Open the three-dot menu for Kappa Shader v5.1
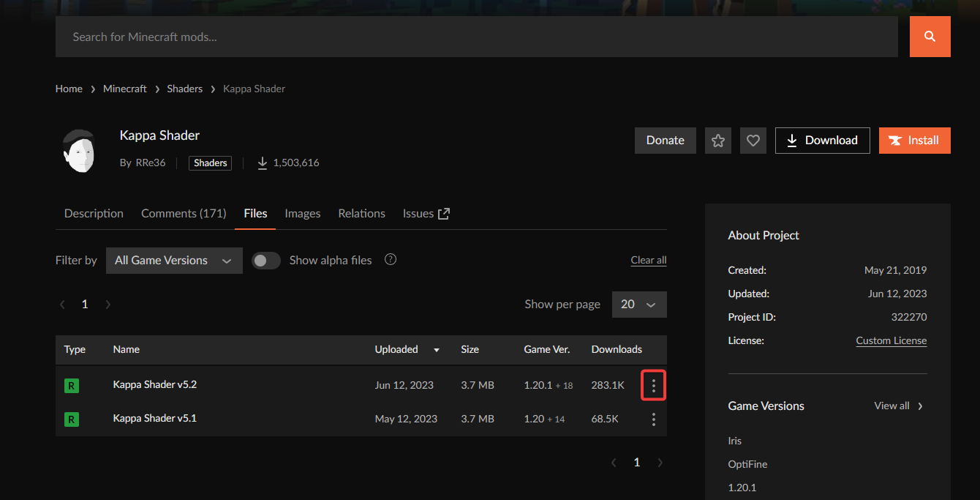 [x=653, y=419]
